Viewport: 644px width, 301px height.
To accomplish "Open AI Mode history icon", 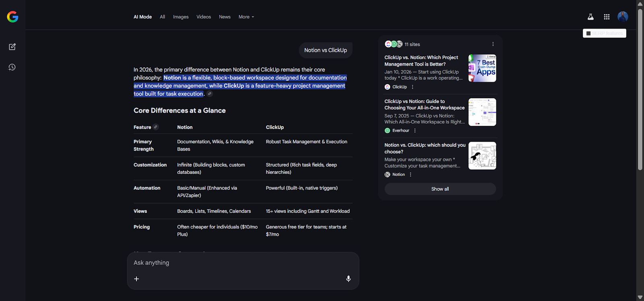I will pos(12,67).
